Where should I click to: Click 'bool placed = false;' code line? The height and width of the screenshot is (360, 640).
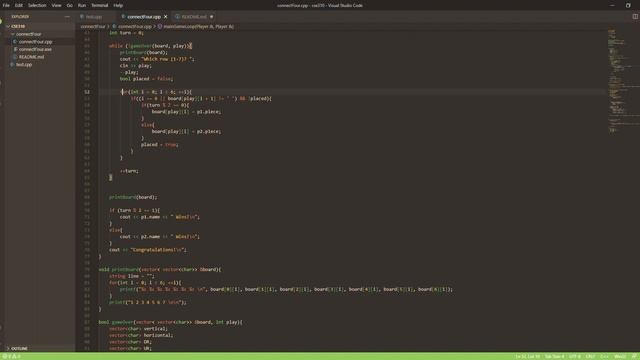[147, 79]
